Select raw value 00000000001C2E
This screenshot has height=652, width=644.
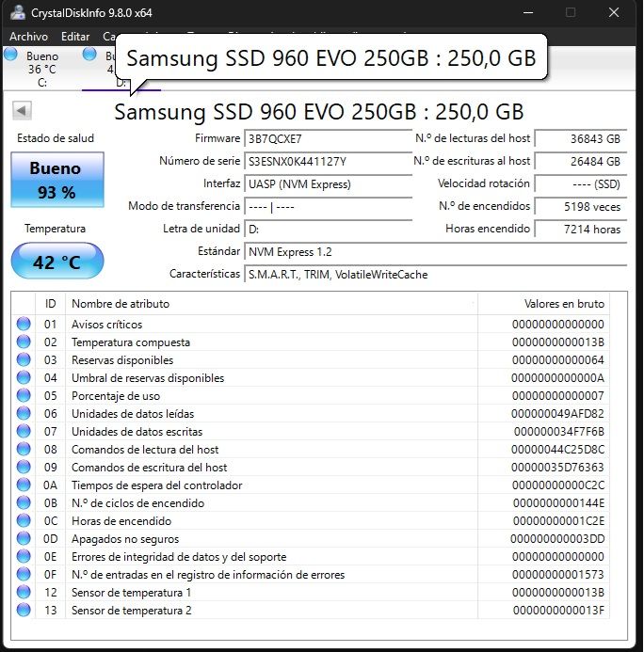point(558,521)
